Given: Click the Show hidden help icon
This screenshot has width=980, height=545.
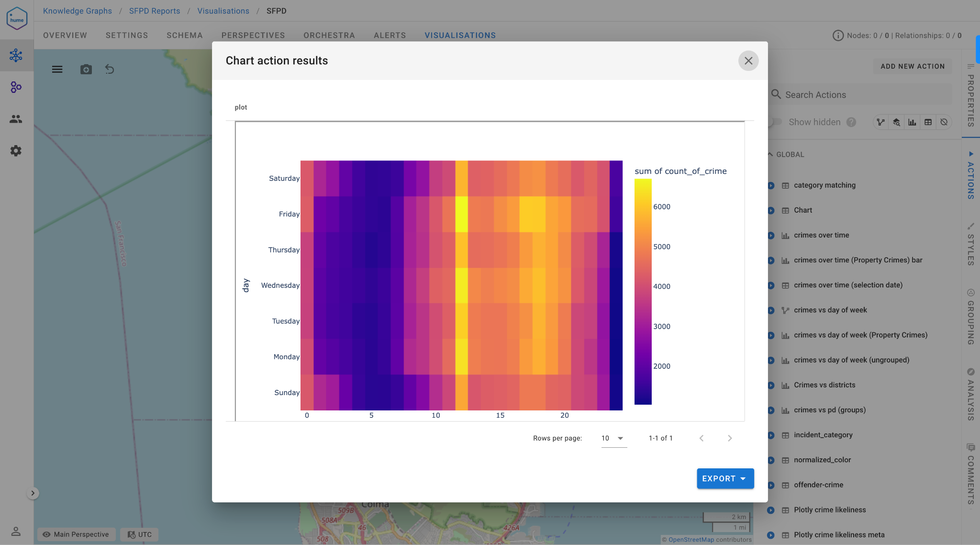Looking at the screenshot, I should click(x=851, y=122).
